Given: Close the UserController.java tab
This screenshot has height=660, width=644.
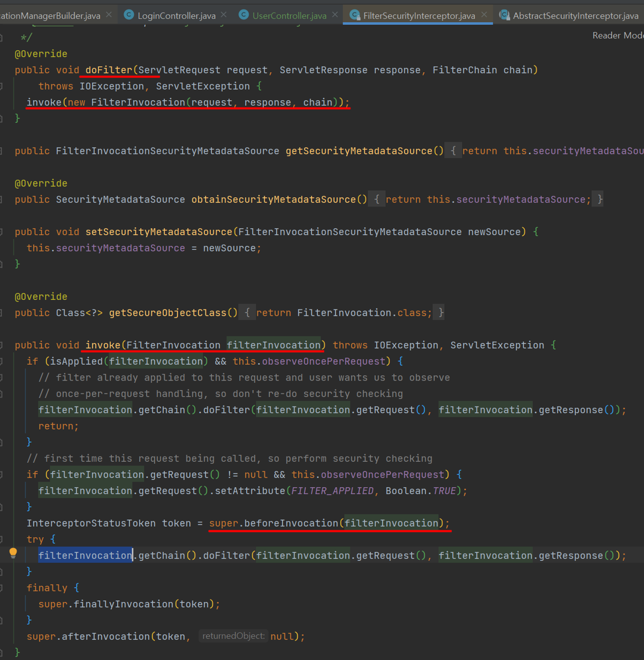Looking at the screenshot, I should click(x=335, y=15).
